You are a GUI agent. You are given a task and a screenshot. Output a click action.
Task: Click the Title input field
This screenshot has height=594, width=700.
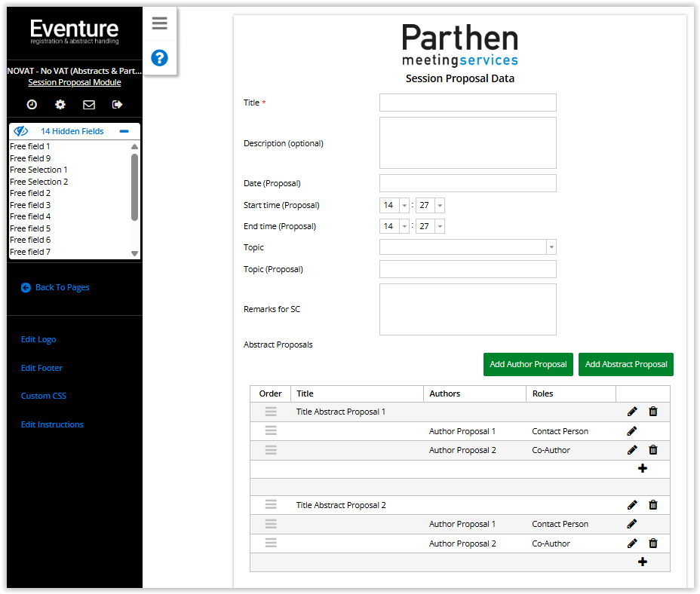468,103
